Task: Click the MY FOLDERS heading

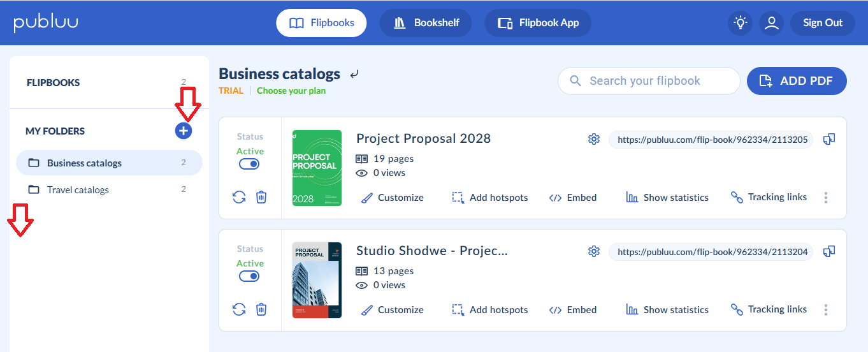Action: (55, 131)
